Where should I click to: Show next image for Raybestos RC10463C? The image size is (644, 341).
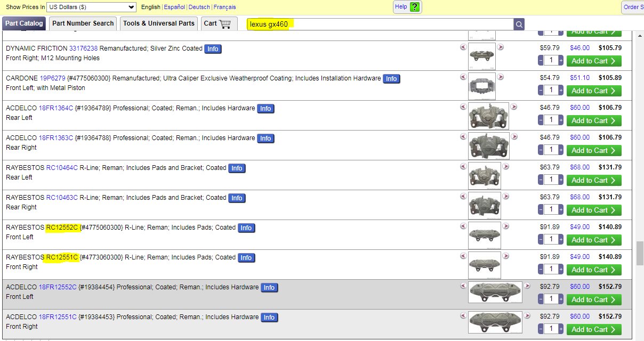[505, 196]
